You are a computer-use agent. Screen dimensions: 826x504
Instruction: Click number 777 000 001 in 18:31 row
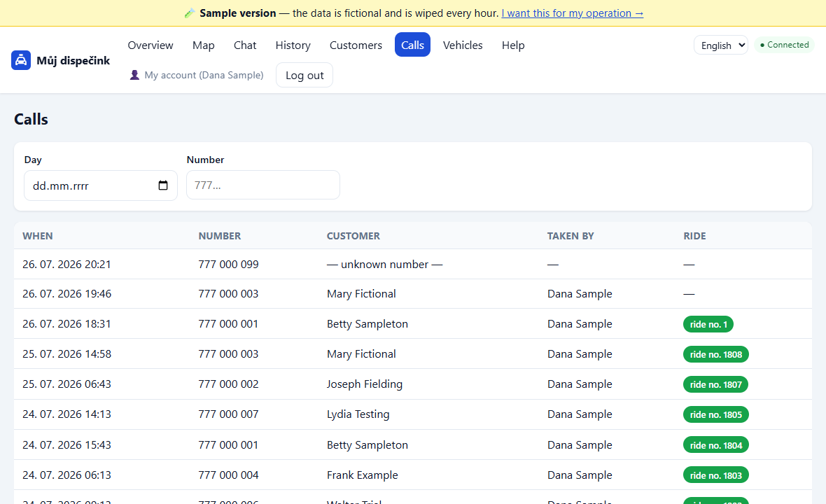click(x=229, y=324)
